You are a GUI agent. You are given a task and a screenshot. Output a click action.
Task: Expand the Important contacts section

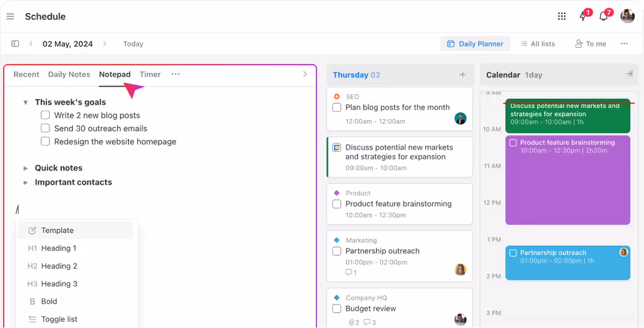click(x=25, y=183)
